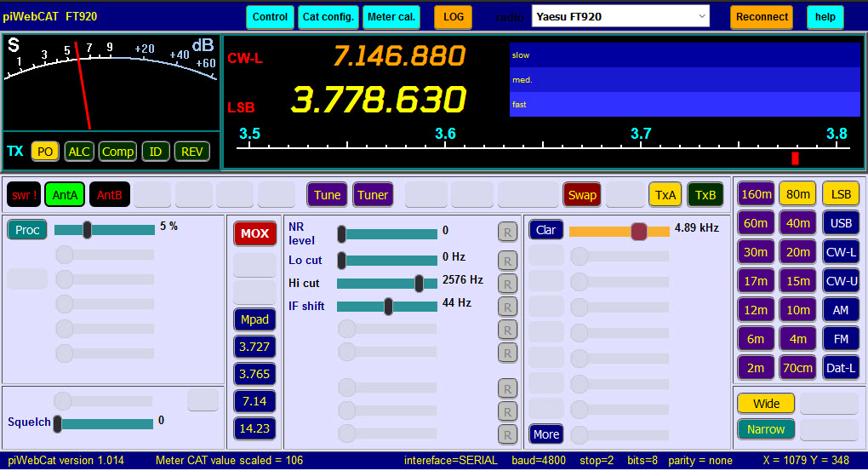Open the Control panel tab
Image resolution: width=868 pixels, height=471 pixels.
coord(270,17)
